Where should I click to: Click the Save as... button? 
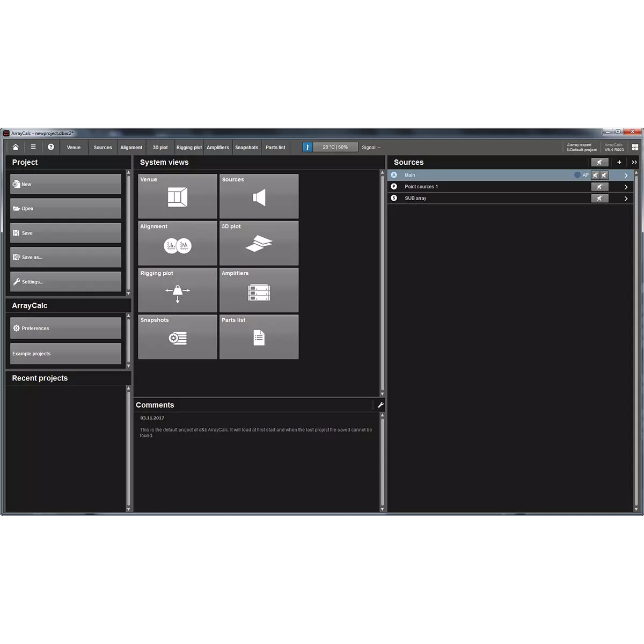[x=65, y=258]
